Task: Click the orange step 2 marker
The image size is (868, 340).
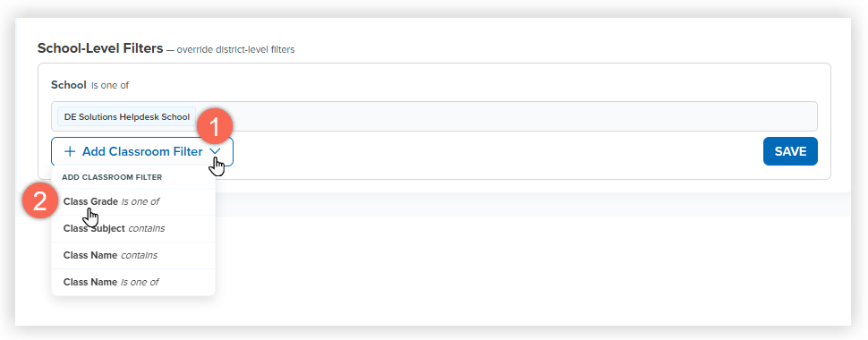Action: coord(40,201)
